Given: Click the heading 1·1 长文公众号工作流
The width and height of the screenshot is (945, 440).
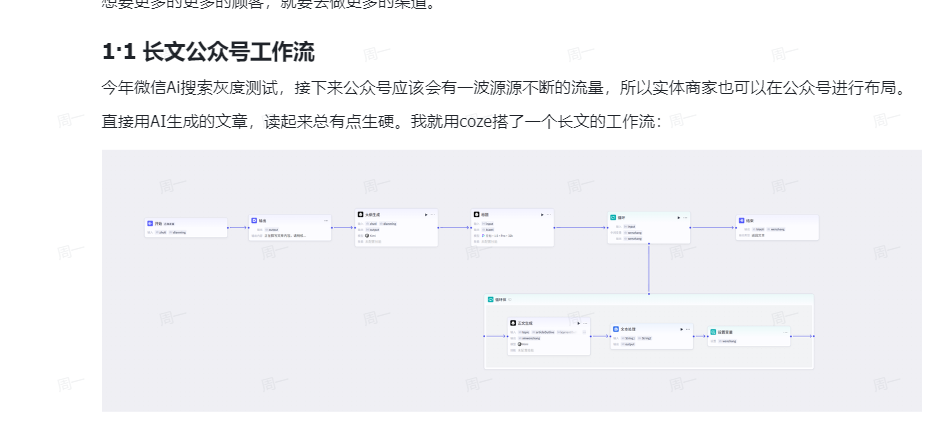Looking at the screenshot, I should pyautogui.click(x=208, y=52).
